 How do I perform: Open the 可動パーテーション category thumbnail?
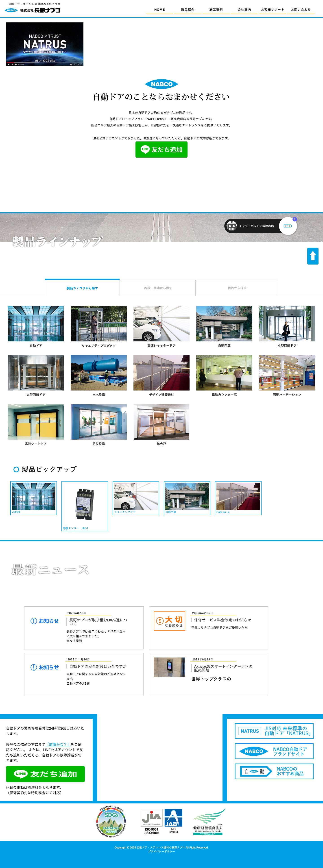(287, 373)
